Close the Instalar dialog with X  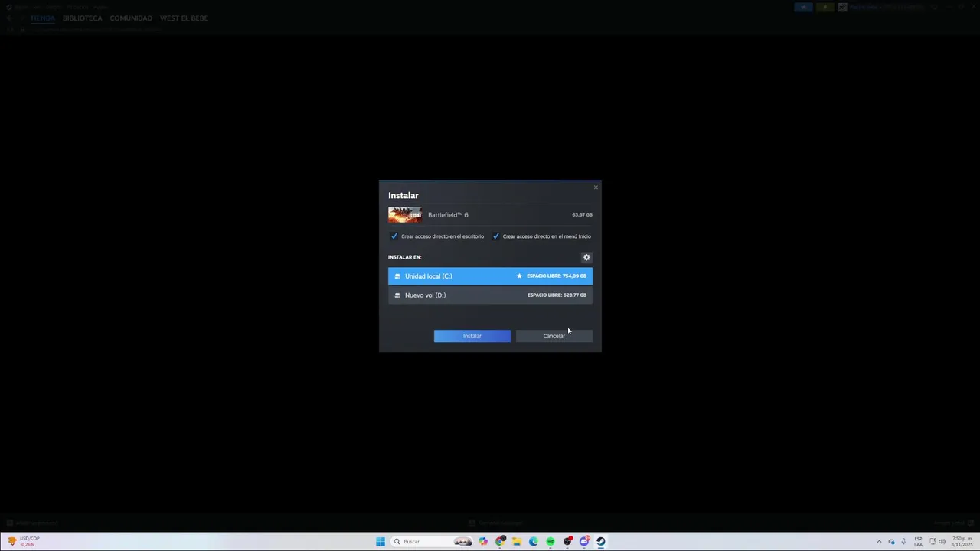pyautogui.click(x=596, y=187)
